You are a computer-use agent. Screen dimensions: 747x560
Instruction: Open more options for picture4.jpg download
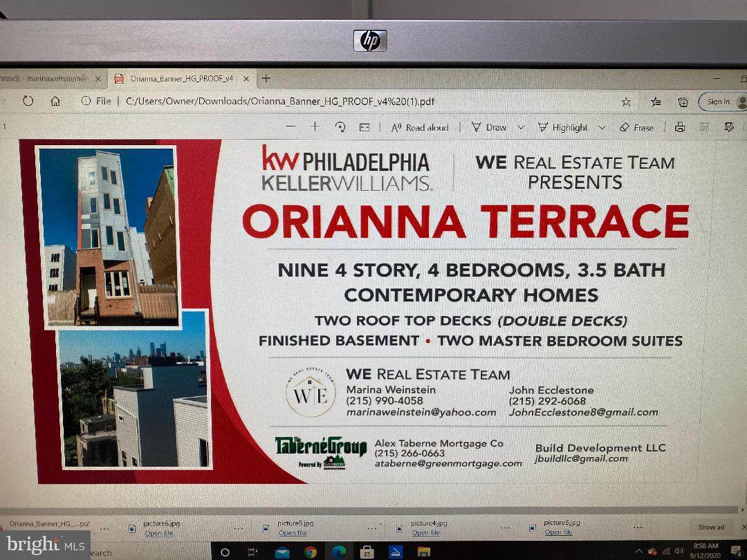pos(505,528)
